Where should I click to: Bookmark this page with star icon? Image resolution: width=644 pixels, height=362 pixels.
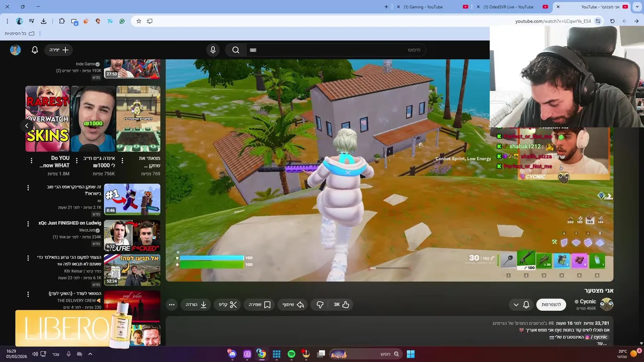point(139,21)
